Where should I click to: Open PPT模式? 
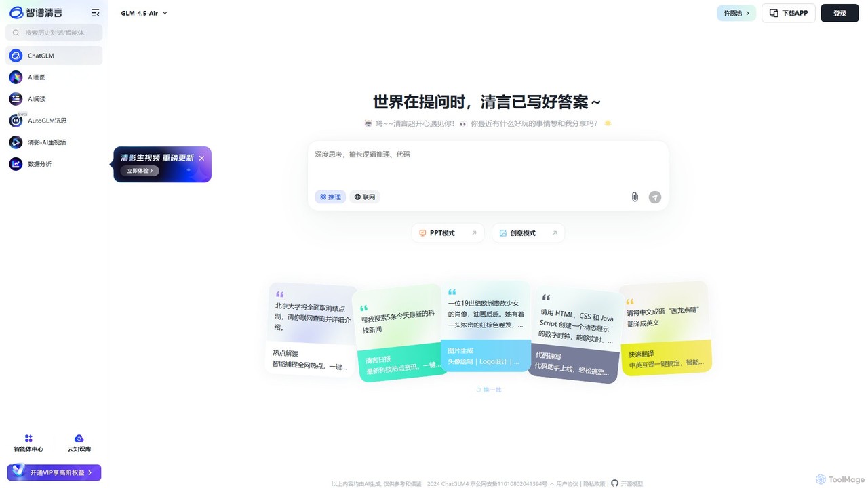click(x=448, y=233)
